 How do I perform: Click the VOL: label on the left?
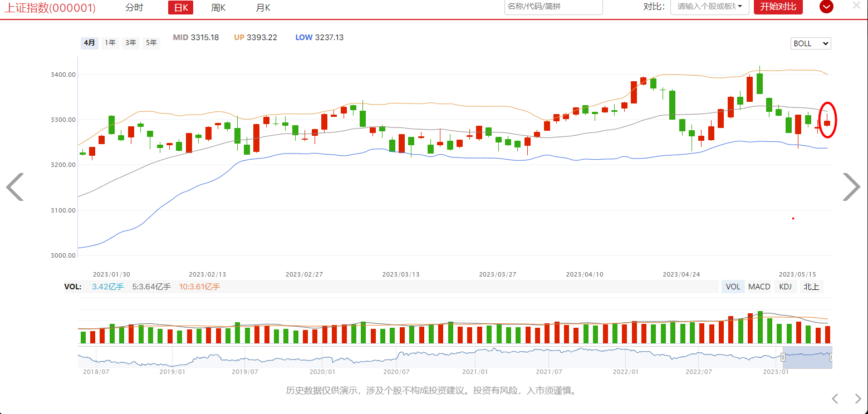[73, 287]
